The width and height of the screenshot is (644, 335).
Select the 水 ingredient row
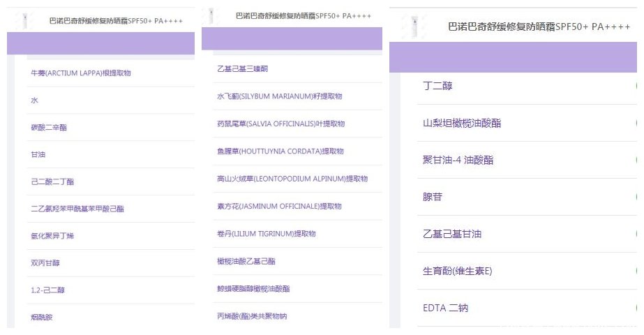point(35,100)
